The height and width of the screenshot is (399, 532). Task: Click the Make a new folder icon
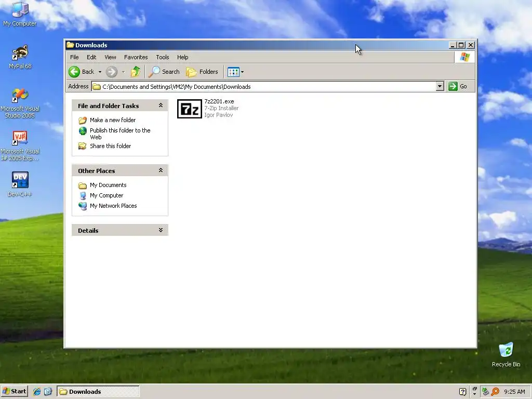(83, 120)
